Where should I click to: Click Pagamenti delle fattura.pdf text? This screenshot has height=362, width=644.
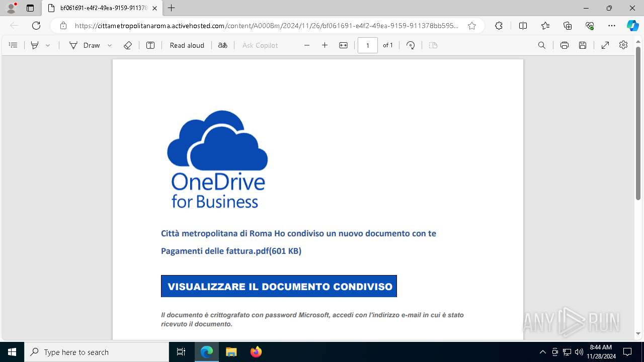231,251
